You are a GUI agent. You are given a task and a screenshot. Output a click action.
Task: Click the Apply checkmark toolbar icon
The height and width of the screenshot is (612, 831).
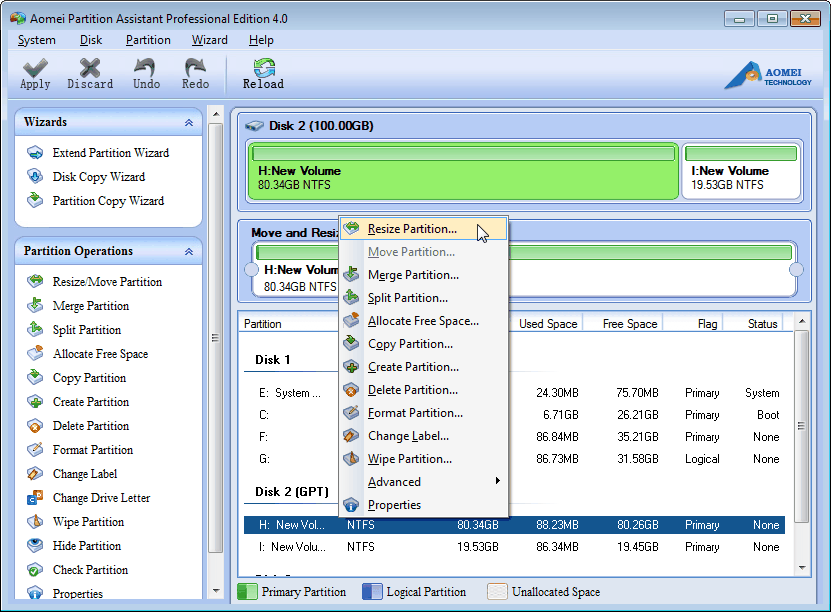point(35,69)
